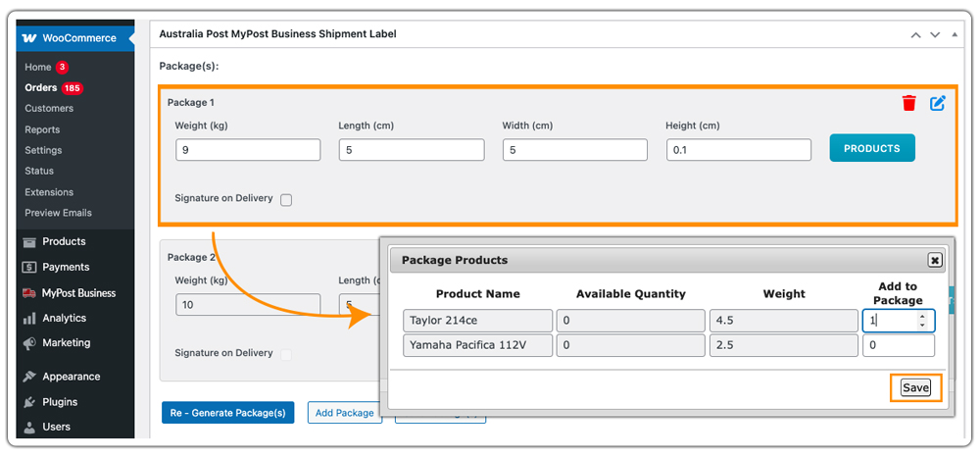Click Yamaha Pacifica Available Quantity cell
Image resolution: width=980 pixels, height=457 pixels.
(x=631, y=345)
